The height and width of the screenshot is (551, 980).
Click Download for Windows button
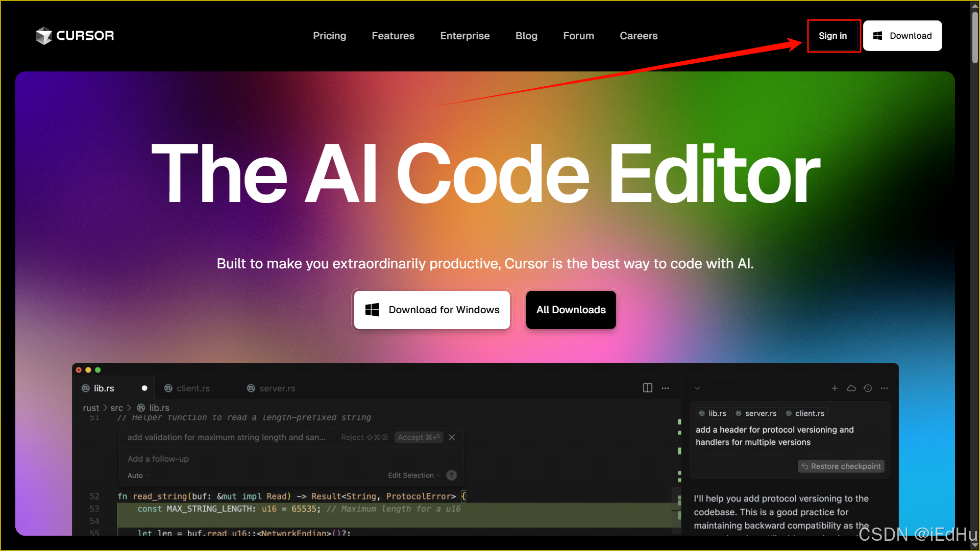(x=432, y=310)
